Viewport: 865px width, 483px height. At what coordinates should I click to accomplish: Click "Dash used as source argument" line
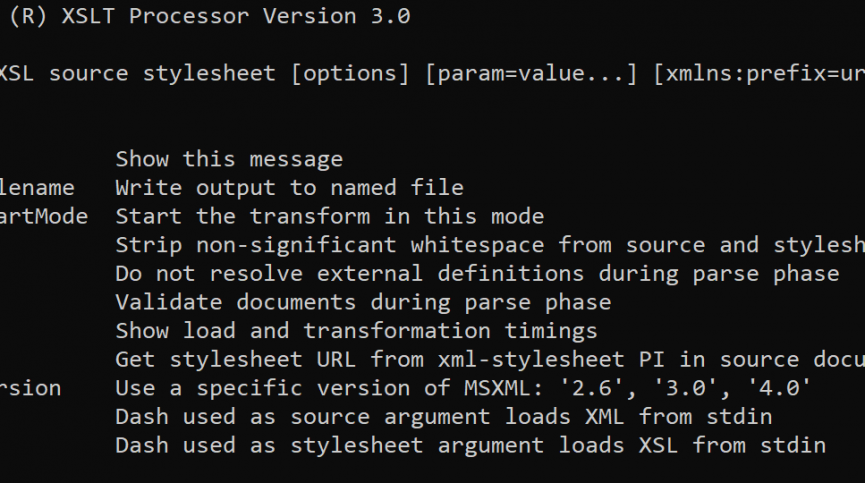(443, 416)
